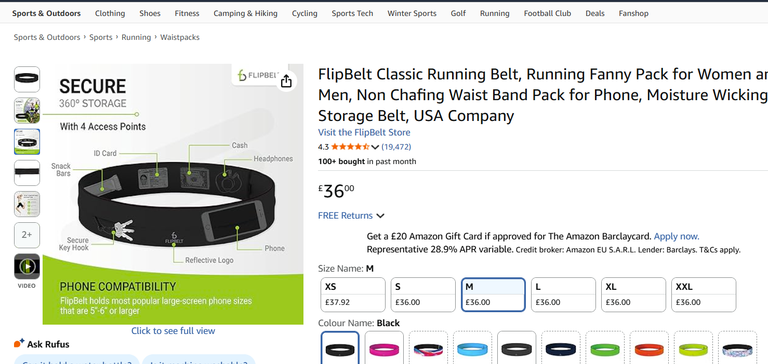Open the Ask Rufus assistant icon

click(x=19, y=343)
